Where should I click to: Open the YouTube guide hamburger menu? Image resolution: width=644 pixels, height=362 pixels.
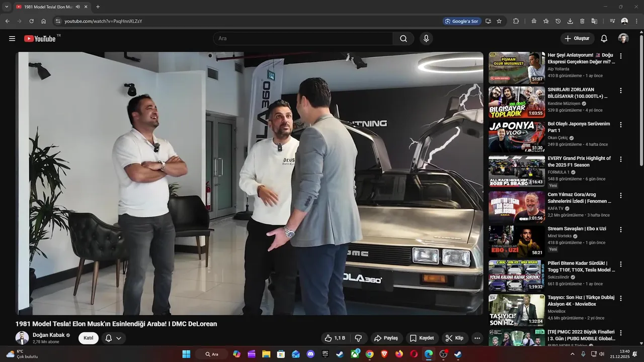[x=12, y=39]
